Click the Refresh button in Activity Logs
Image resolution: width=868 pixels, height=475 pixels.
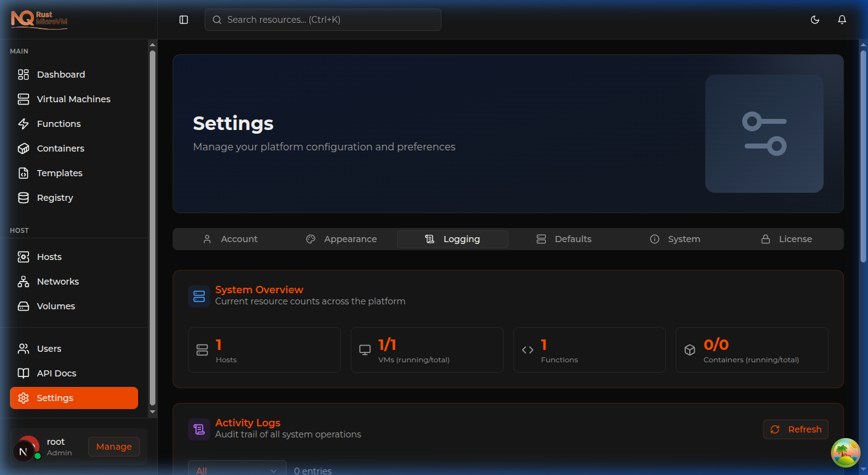point(795,429)
